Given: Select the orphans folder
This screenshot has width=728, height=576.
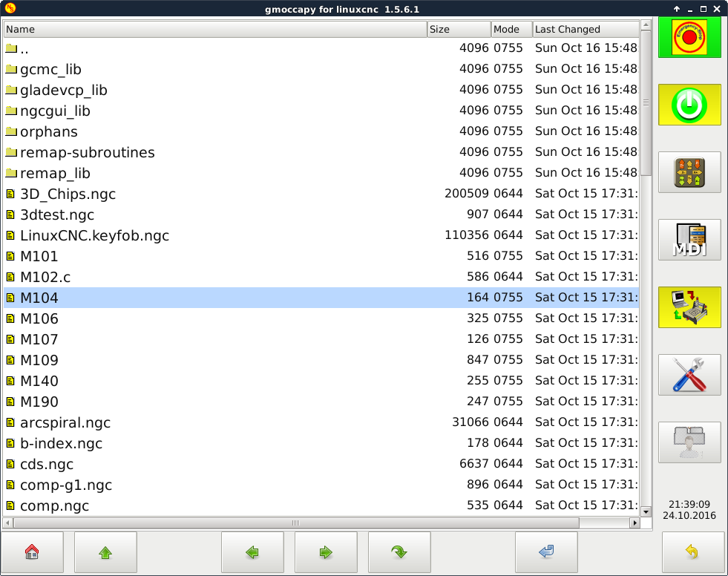Looking at the screenshot, I should pyautogui.click(x=321, y=131).
